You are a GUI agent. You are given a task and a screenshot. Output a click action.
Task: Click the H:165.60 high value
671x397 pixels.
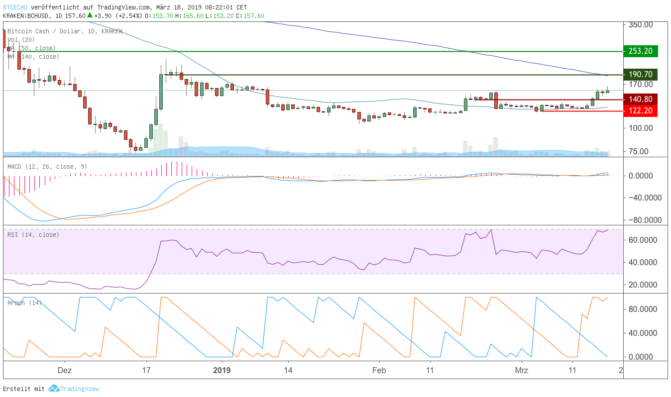[x=189, y=16]
